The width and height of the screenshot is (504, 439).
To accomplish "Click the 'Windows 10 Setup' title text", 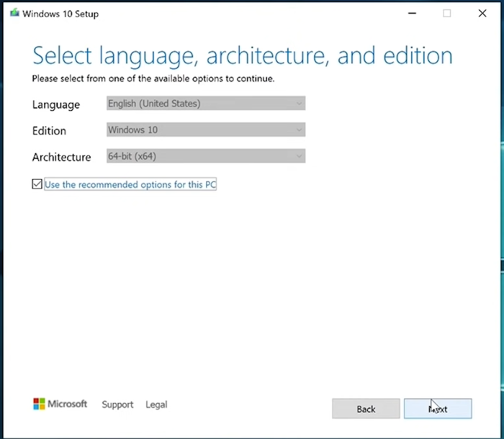I will [60, 14].
